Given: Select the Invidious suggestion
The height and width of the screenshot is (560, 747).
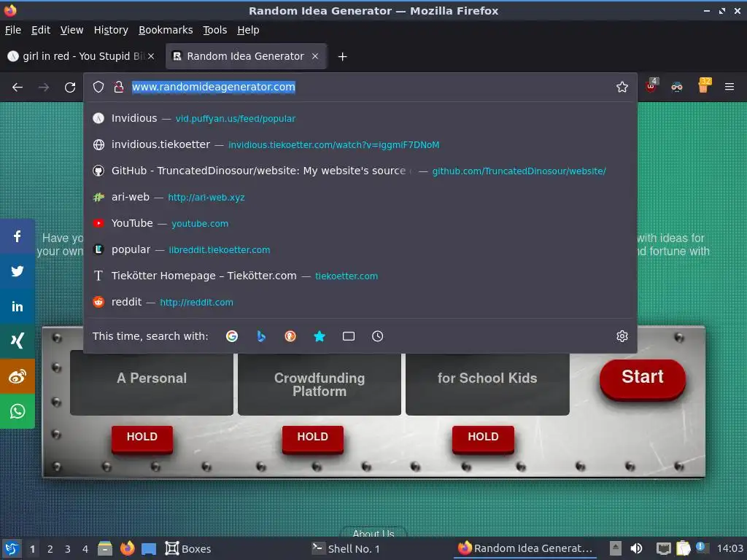Looking at the screenshot, I should (x=360, y=118).
